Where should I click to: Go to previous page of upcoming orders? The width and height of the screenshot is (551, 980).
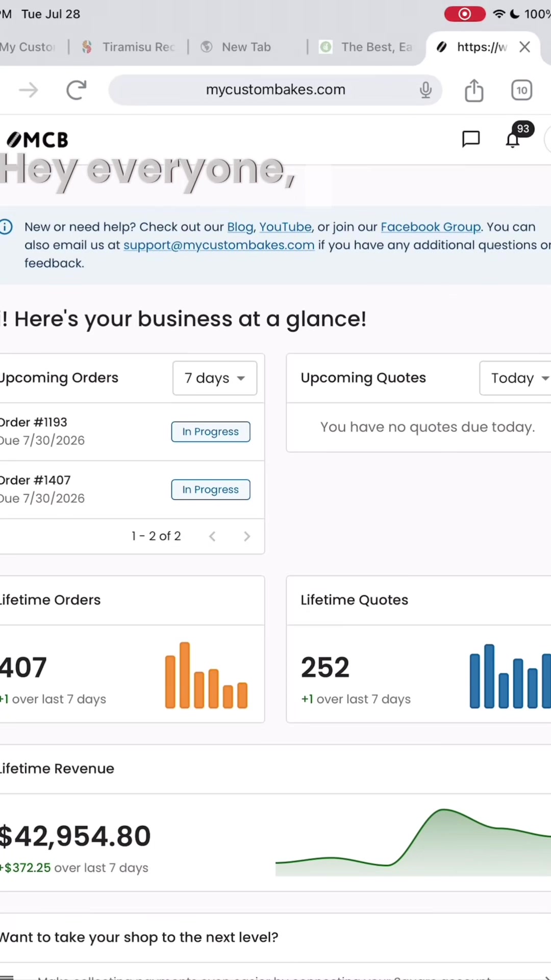212,536
